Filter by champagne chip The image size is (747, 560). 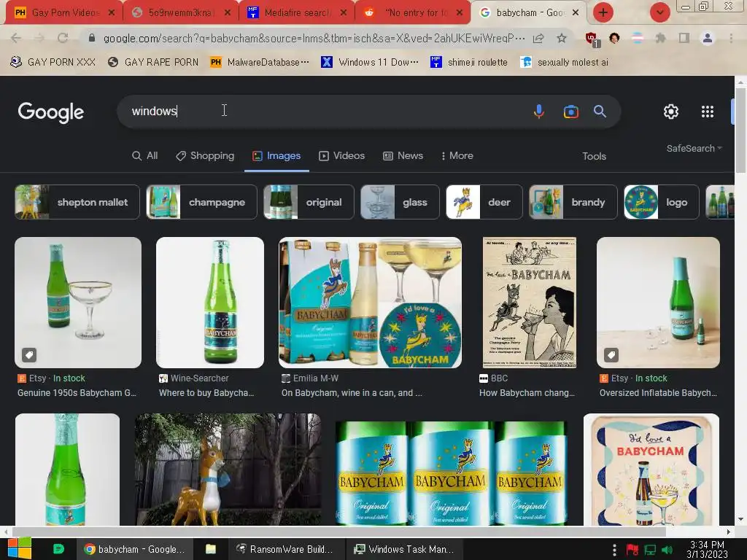[x=201, y=202]
